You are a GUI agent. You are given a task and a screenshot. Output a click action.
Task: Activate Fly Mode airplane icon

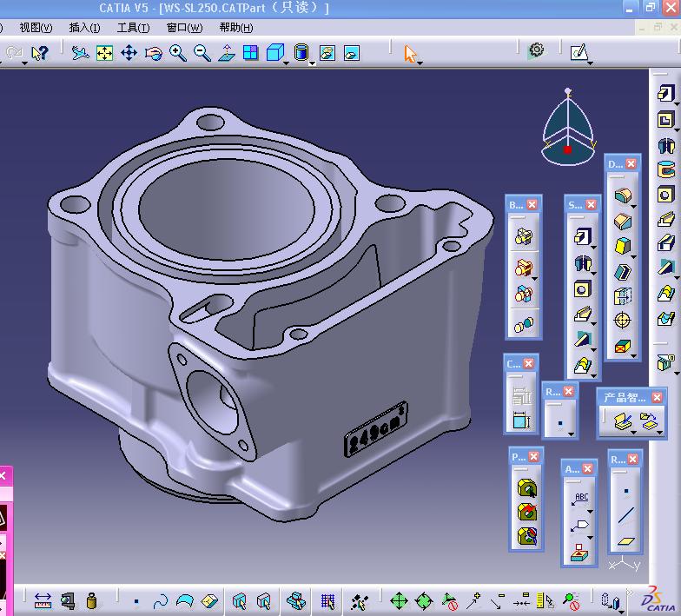(x=80, y=53)
